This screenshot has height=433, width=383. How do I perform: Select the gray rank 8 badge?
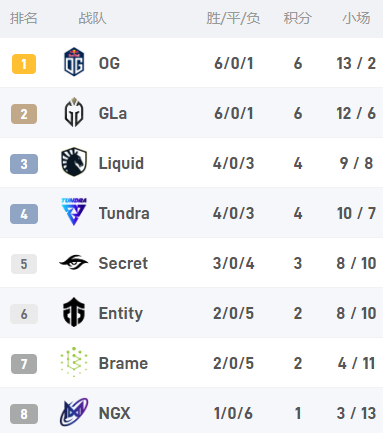pyautogui.click(x=24, y=414)
